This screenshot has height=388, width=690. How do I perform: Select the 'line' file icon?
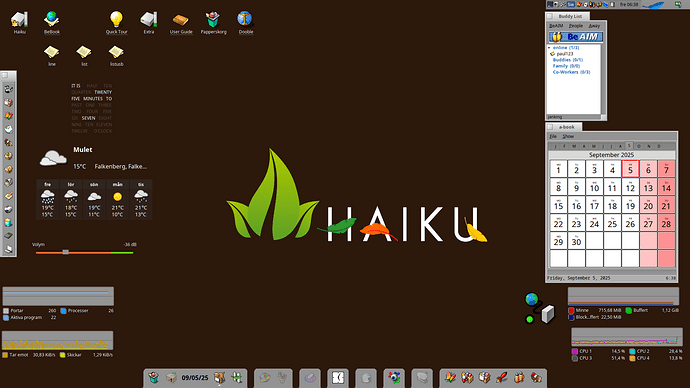coord(51,52)
